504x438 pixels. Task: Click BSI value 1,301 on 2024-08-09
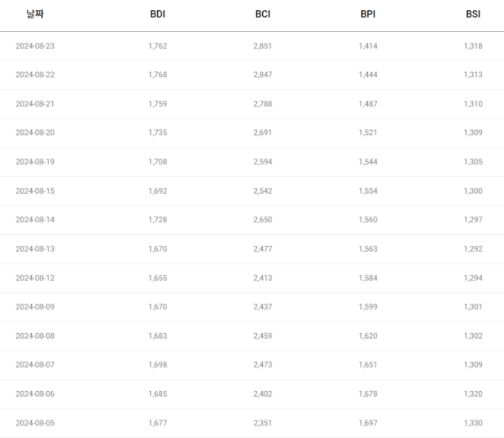click(473, 307)
